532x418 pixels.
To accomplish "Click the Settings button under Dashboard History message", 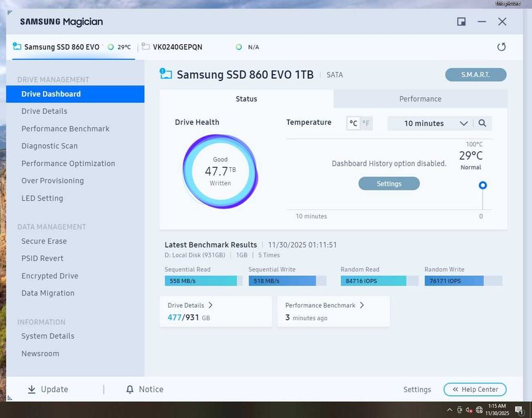I will [x=389, y=183].
